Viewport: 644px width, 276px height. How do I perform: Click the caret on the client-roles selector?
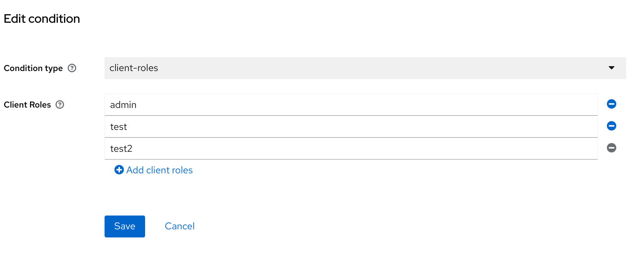click(x=612, y=68)
